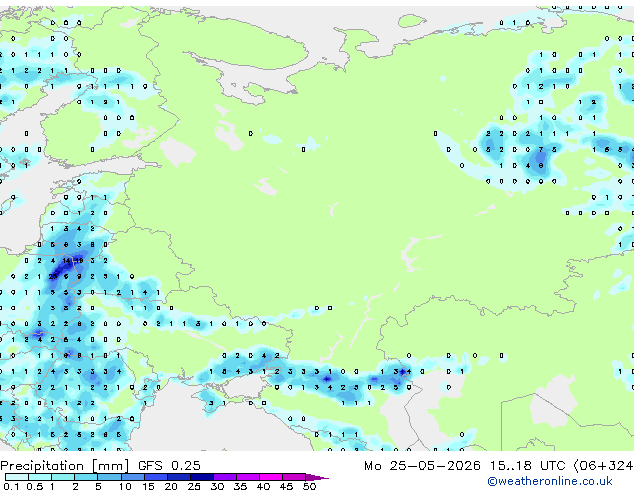
Task: Click the legend label '25'
Action: pyautogui.click(x=194, y=486)
